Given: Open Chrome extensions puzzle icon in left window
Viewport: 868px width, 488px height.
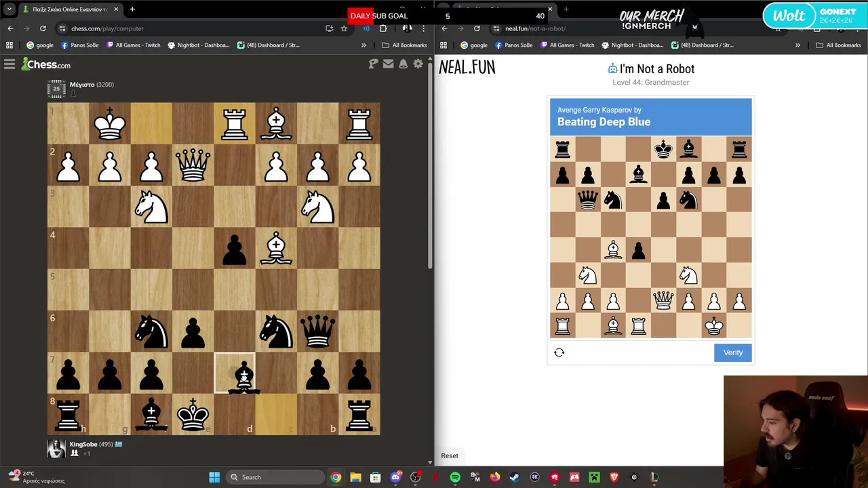Looking at the screenshot, I should pyautogui.click(x=383, y=28).
